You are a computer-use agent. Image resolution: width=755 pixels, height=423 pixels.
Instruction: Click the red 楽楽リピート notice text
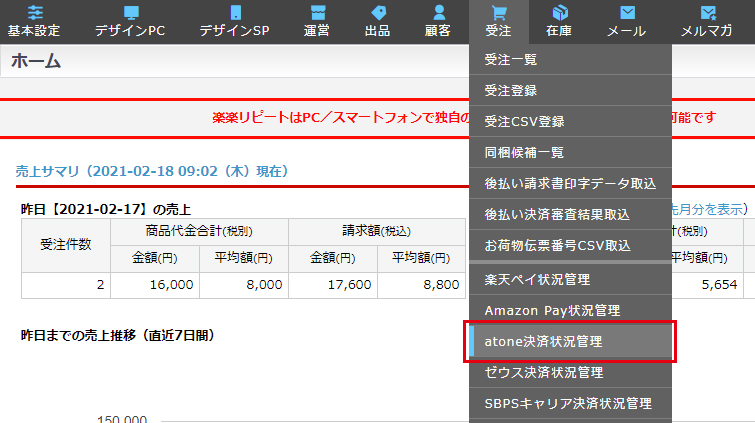[341, 118]
